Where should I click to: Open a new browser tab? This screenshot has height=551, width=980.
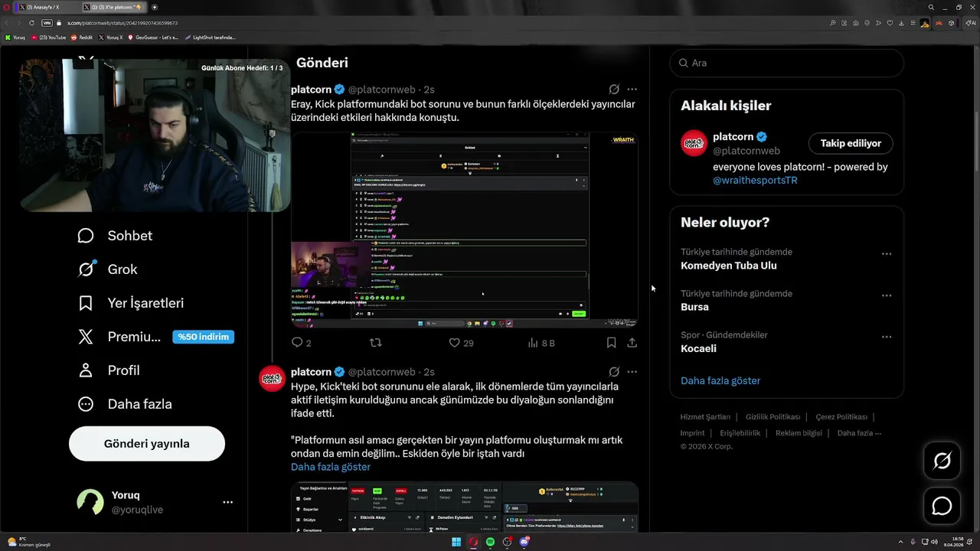155,7
